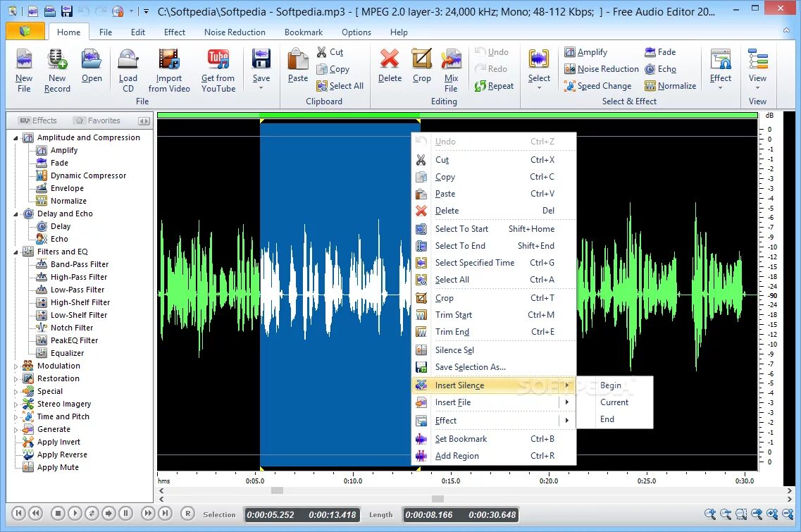The width and height of the screenshot is (801, 532).
Task: Switch to the File ribbon tab
Action: [x=106, y=32]
